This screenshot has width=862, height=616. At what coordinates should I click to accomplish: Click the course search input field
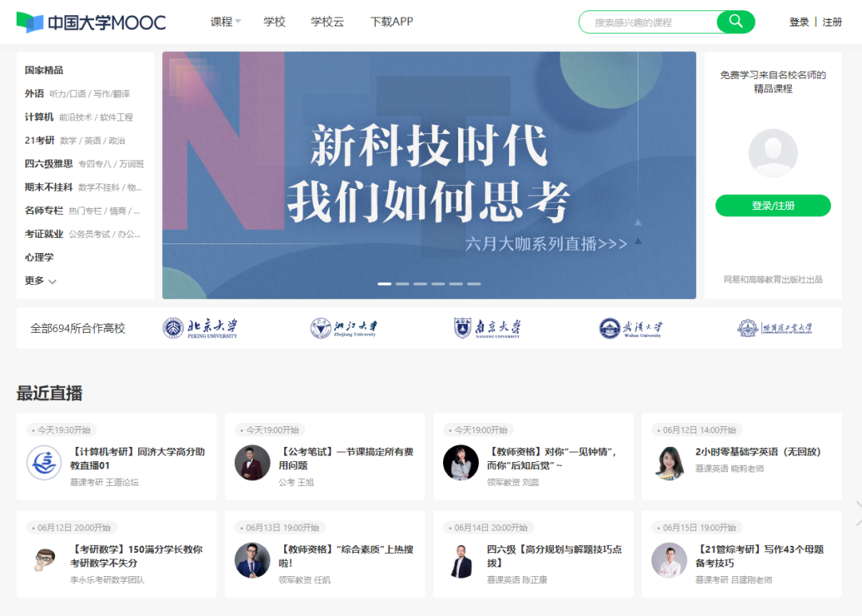(649, 22)
